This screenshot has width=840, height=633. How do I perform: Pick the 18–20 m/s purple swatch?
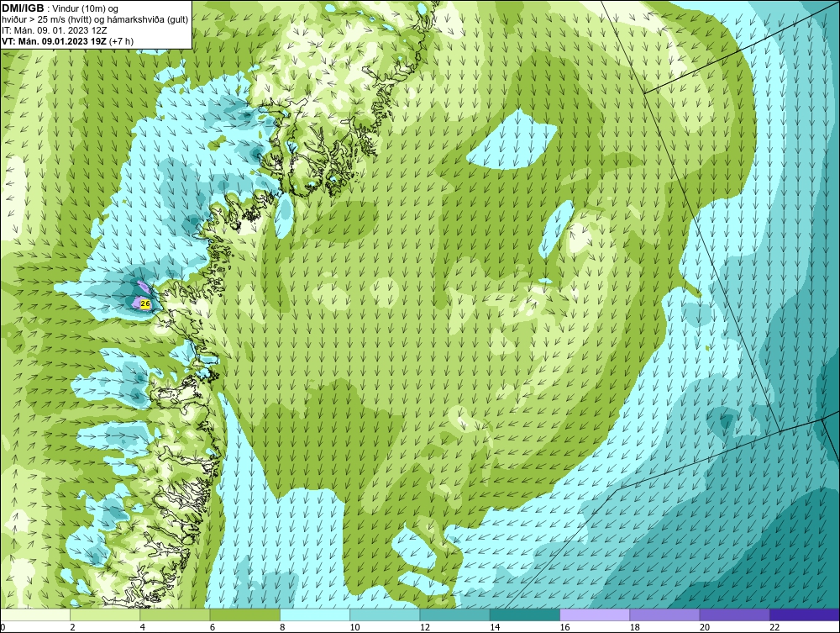click(664, 615)
